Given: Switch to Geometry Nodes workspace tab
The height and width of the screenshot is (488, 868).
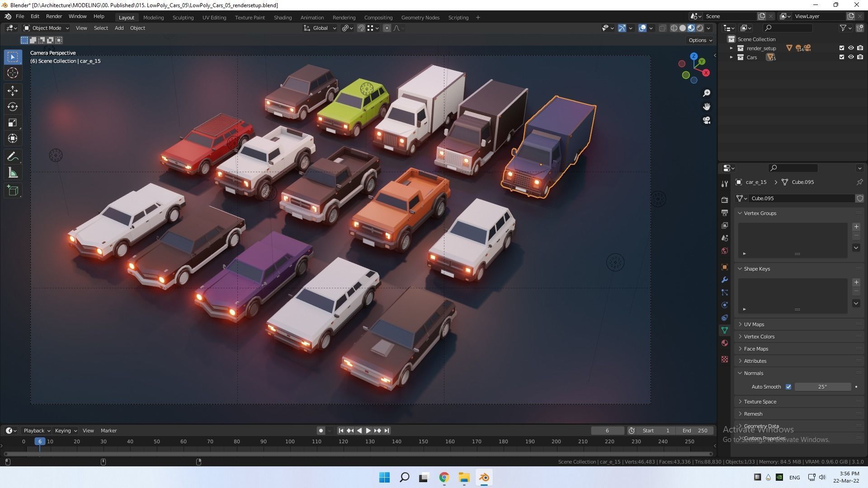Looking at the screenshot, I should point(420,18).
